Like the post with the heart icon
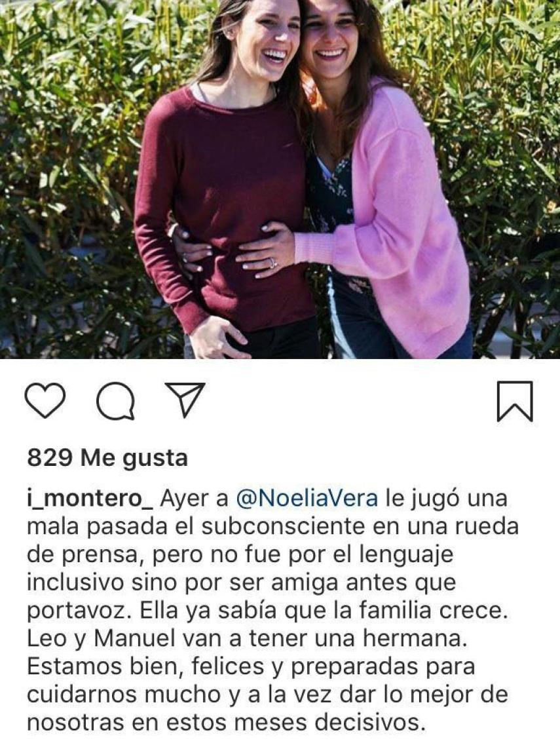The width and height of the screenshot is (560, 747). click(45, 400)
